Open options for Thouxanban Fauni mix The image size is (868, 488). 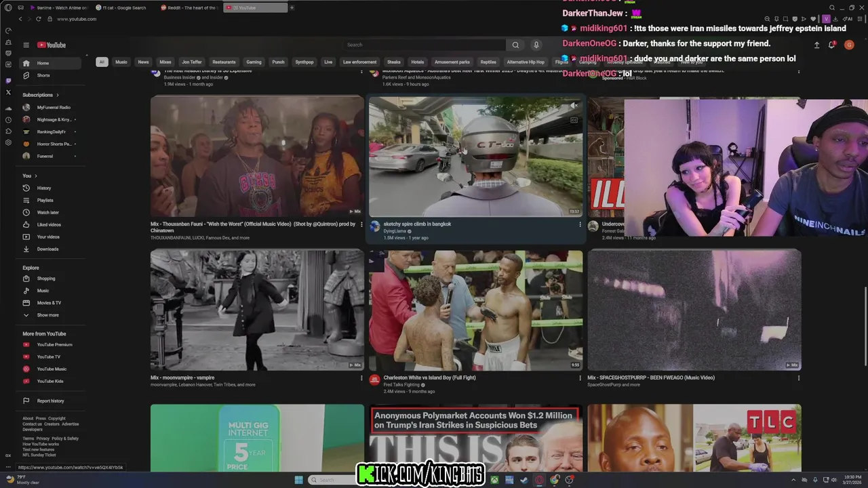(x=361, y=224)
